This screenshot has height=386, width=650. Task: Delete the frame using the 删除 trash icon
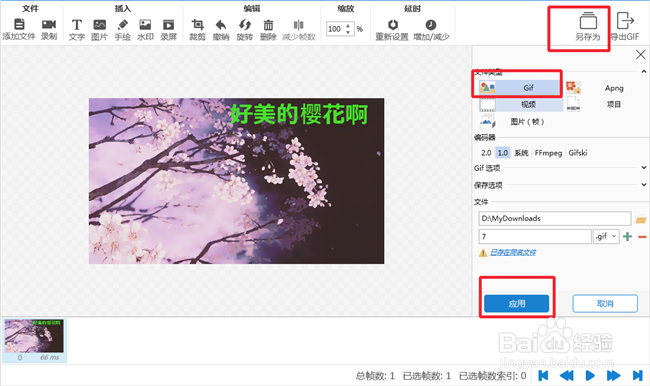click(x=268, y=25)
